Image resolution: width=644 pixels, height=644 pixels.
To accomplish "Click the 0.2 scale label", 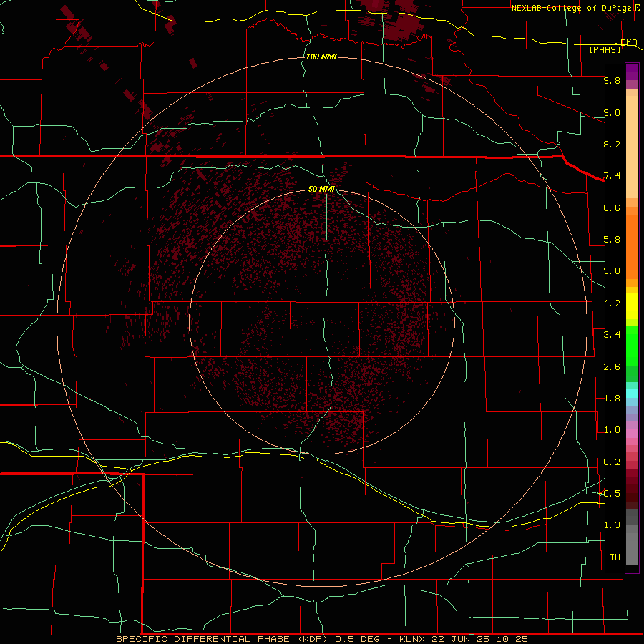I will point(612,462).
